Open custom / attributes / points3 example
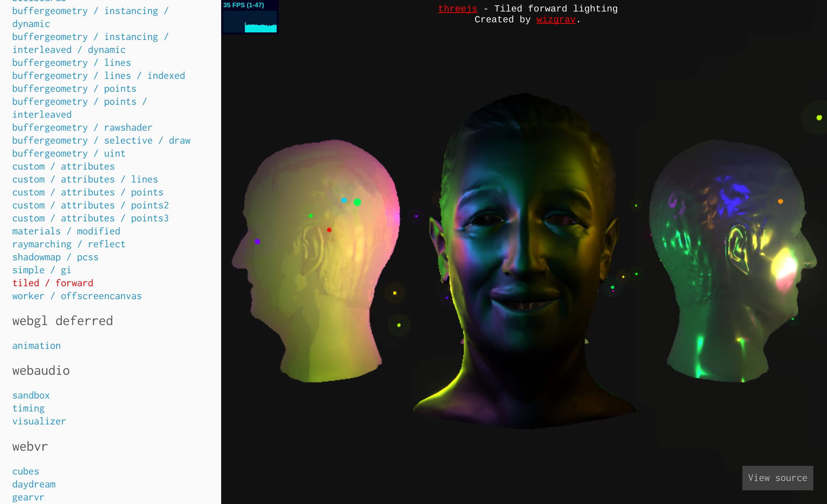The width and height of the screenshot is (827, 504). (x=90, y=218)
